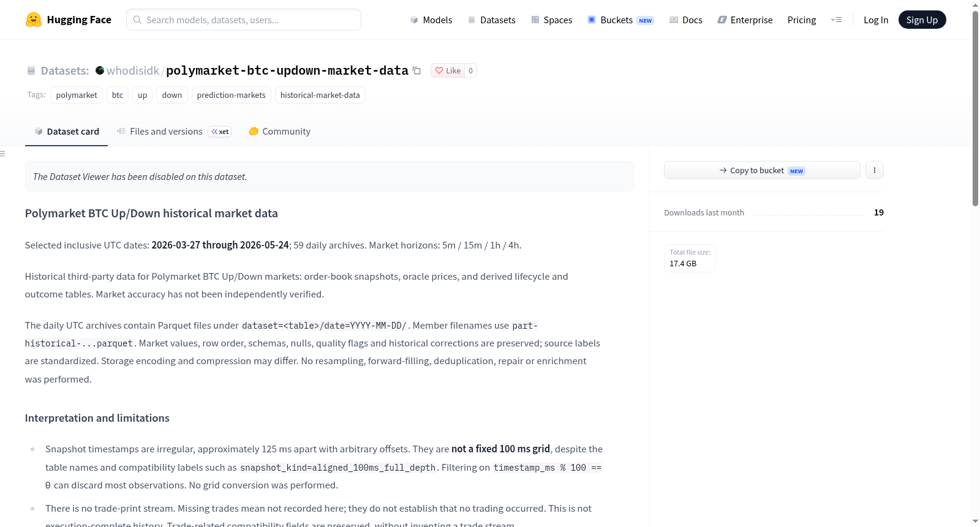
Task: Like this dataset
Action: tap(448, 70)
